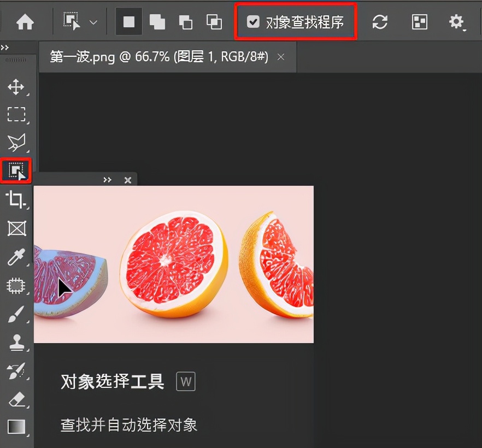Viewport: 482px width, 448px height.
Task: Select the Eraser tool
Action: click(x=16, y=400)
